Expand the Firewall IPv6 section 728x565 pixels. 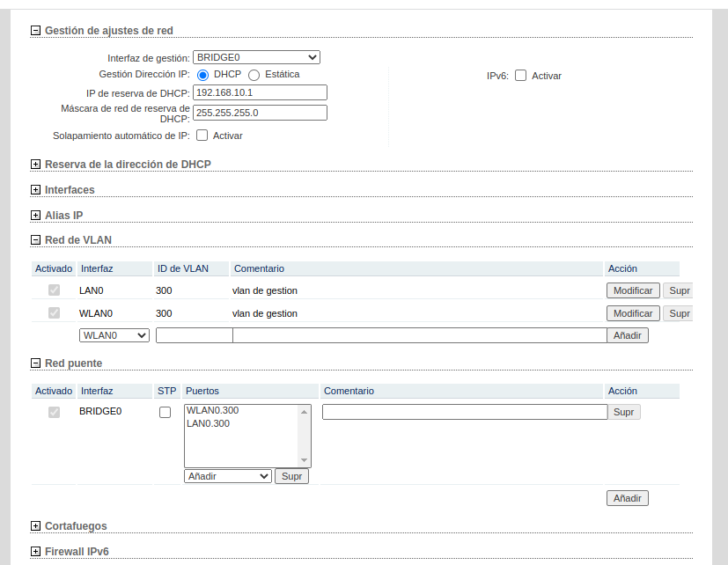35,552
